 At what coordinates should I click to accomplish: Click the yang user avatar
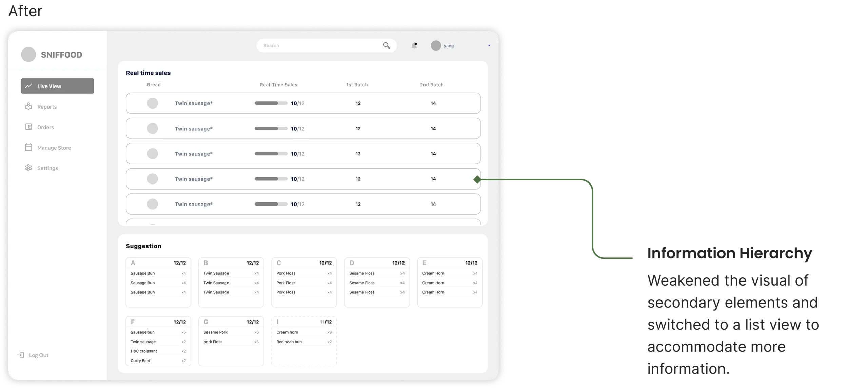(x=436, y=45)
